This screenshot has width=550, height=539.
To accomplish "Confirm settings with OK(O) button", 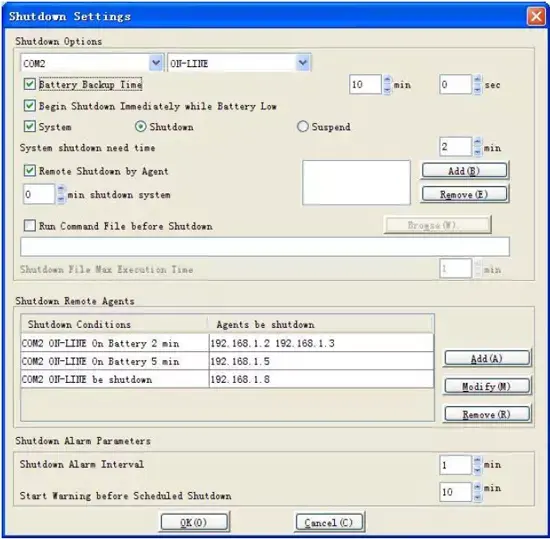I will (194, 523).
